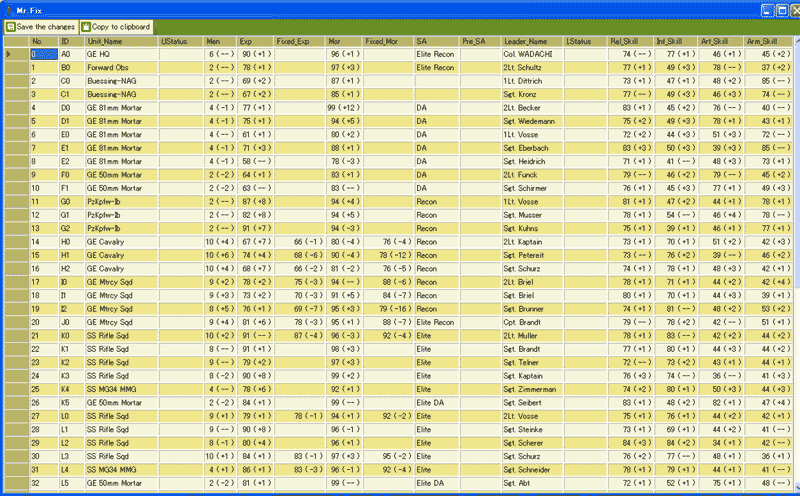
Task: Select the ID cell 'J0'
Action: pyautogui.click(x=71, y=323)
